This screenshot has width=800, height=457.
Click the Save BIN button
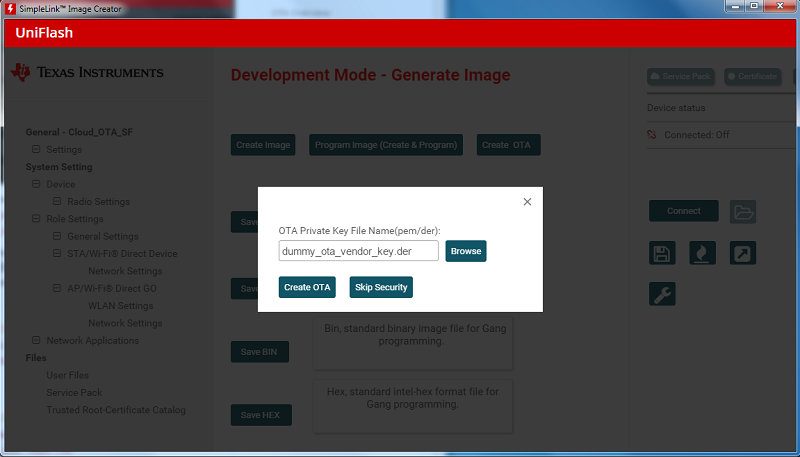pos(260,352)
